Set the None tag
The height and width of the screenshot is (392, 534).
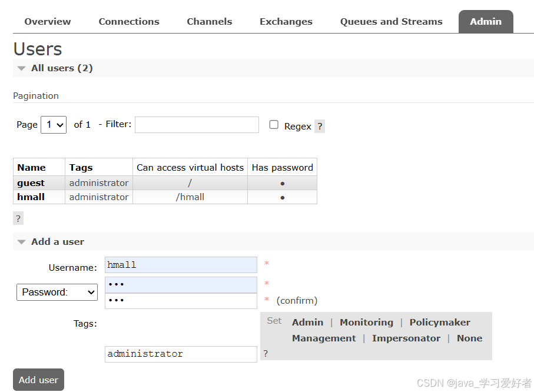tap(470, 338)
